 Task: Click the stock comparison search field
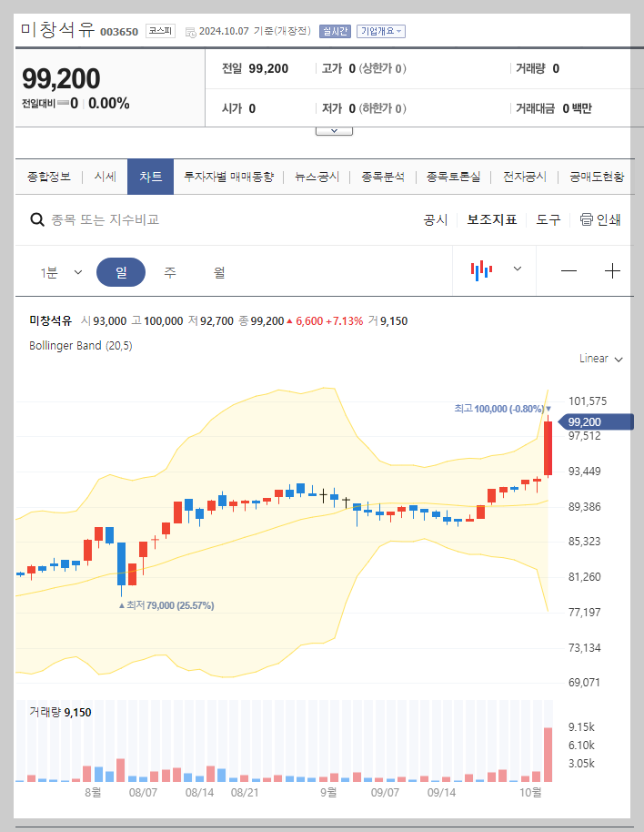(136, 219)
